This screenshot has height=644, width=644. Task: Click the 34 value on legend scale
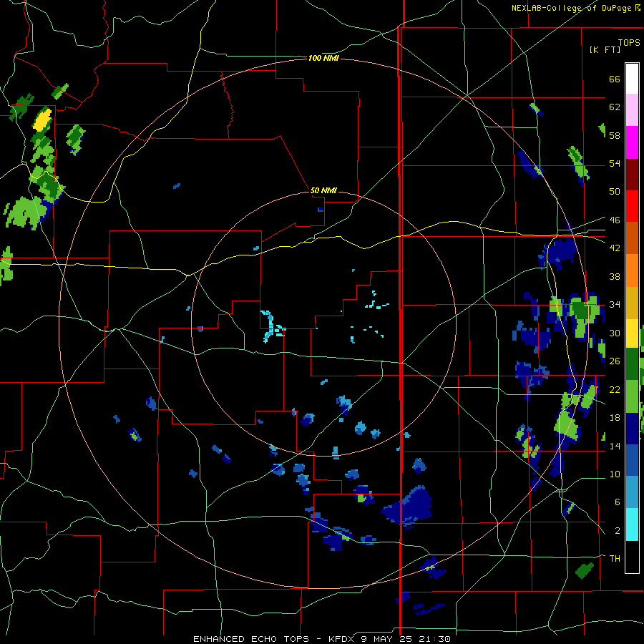[x=615, y=305]
